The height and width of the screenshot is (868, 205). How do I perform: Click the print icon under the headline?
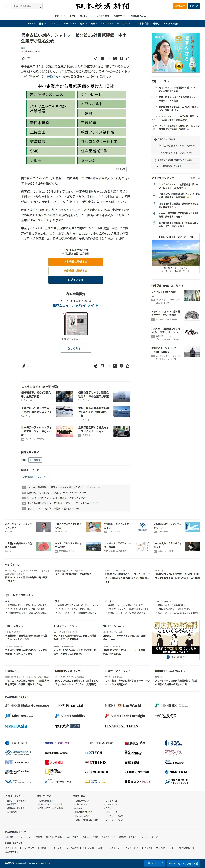(x=96, y=58)
